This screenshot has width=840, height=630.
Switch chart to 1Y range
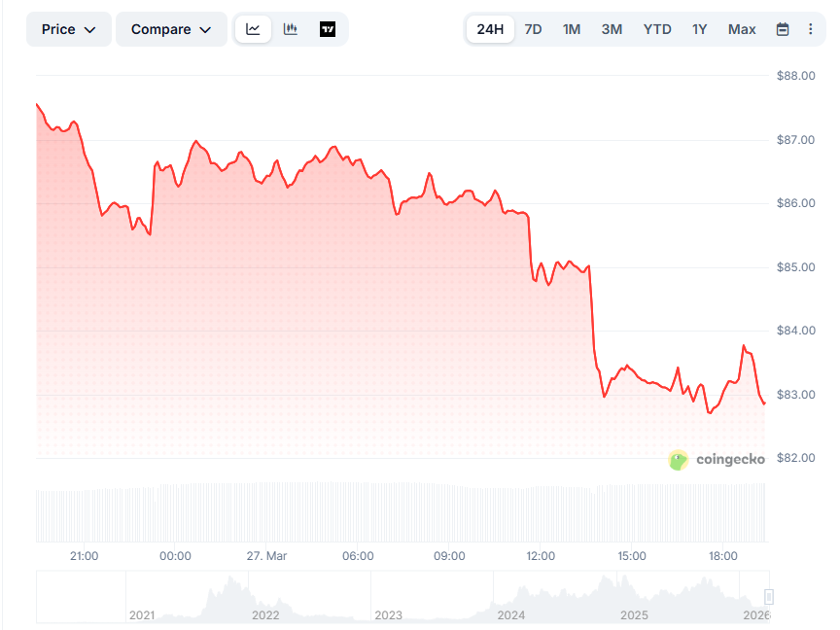pos(700,29)
